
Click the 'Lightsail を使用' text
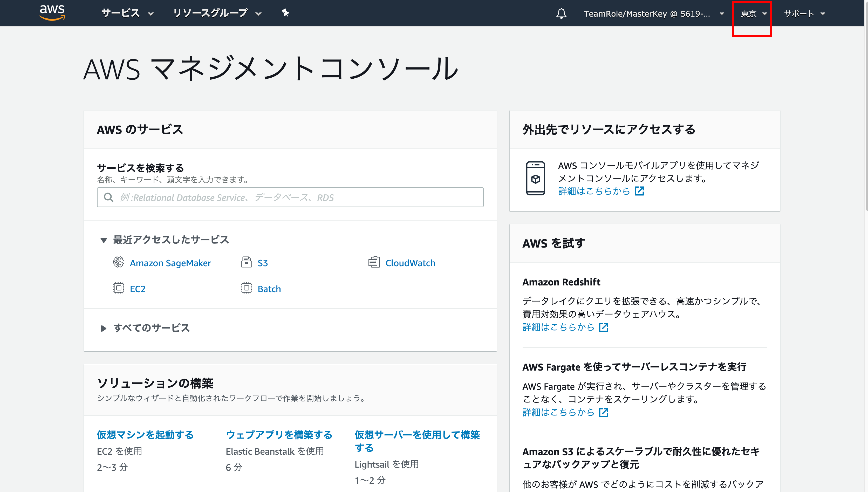click(x=387, y=465)
